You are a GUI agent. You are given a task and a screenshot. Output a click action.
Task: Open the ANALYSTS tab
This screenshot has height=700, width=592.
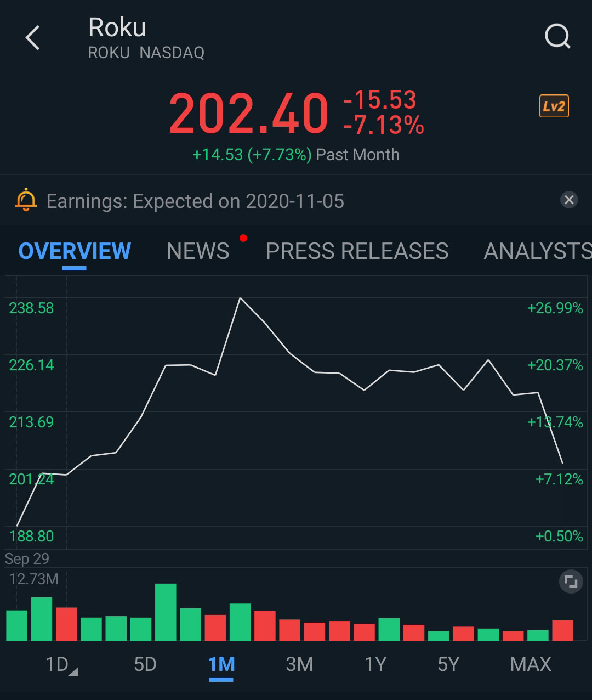[538, 251]
